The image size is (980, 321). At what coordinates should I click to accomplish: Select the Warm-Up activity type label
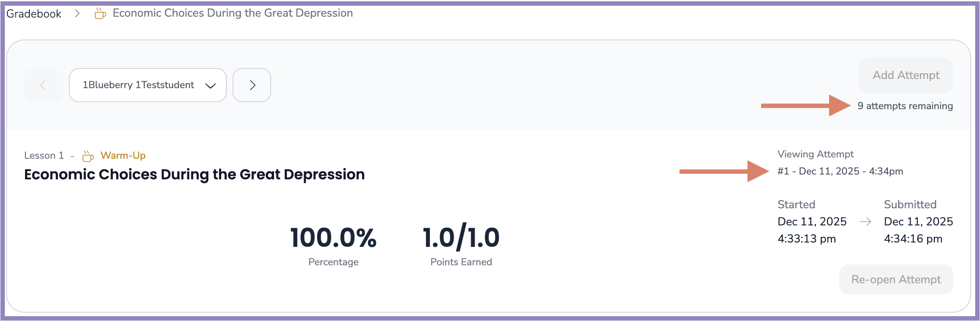(x=123, y=156)
